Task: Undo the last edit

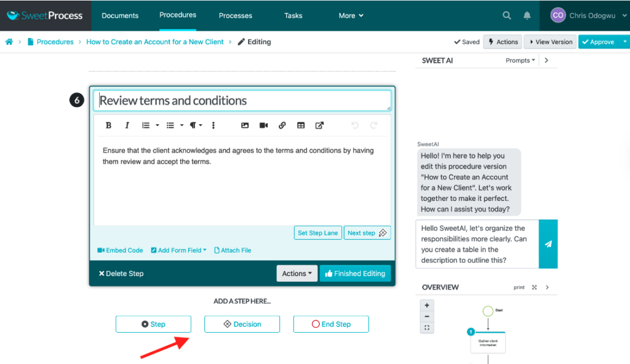Action: (355, 125)
